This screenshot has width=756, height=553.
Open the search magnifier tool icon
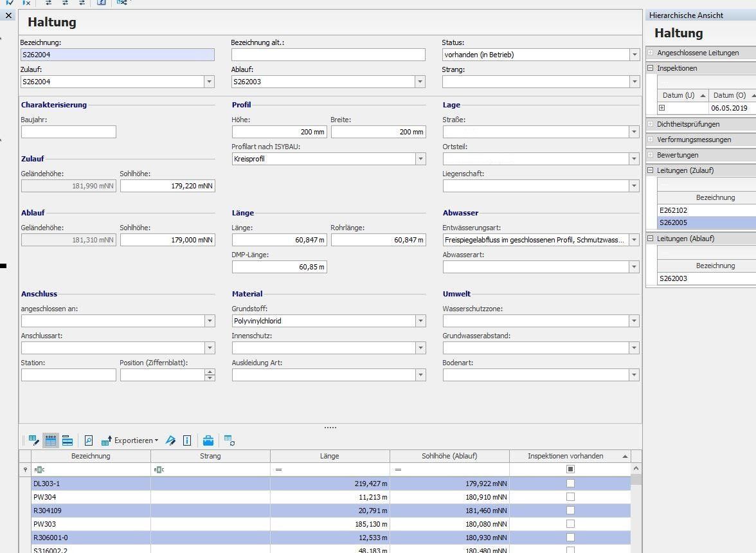[89, 440]
